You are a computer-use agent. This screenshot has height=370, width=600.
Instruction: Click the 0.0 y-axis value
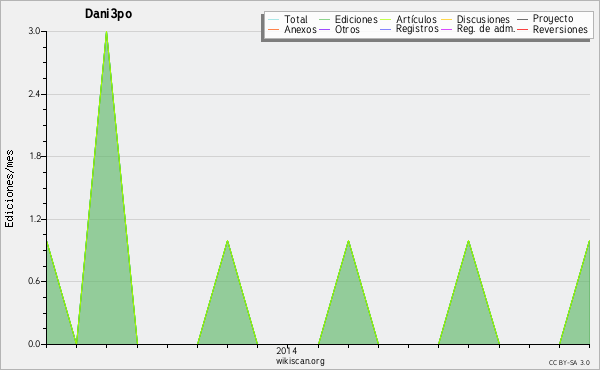coord(34,344)
